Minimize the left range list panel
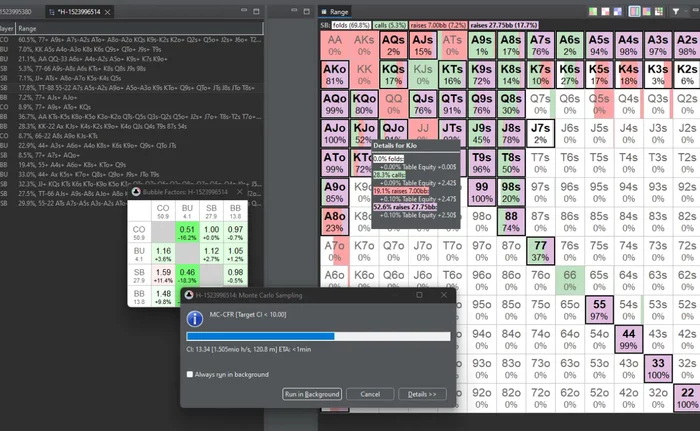 pyautogui.click(x=244, y=11)
